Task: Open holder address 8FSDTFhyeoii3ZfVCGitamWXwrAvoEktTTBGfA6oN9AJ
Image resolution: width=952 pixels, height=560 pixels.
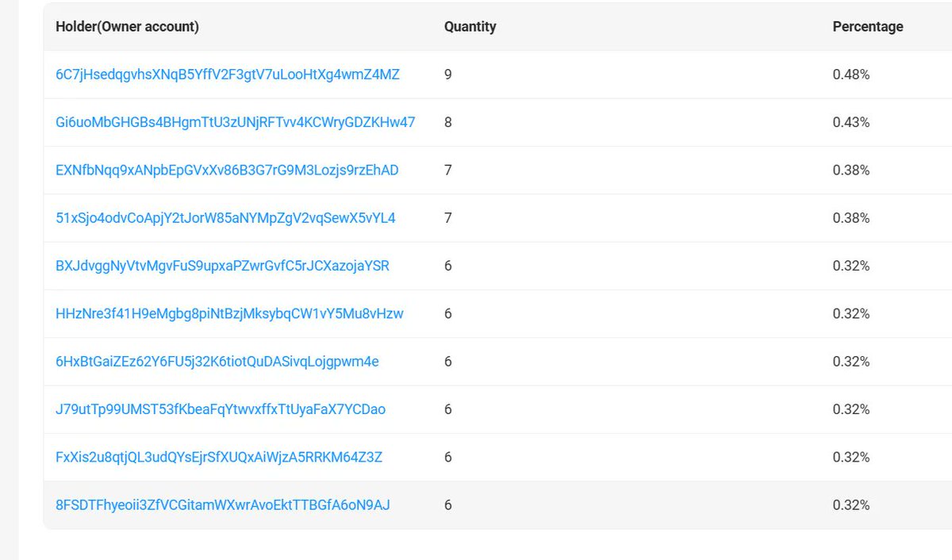Action: (x=223, y=504)
